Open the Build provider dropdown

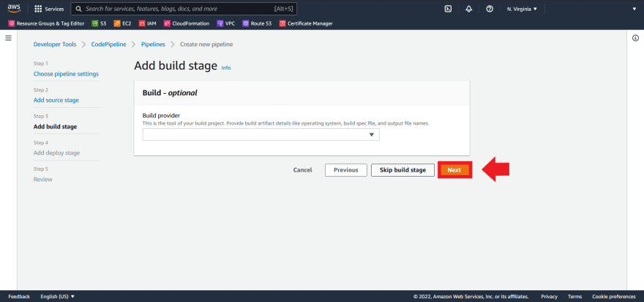click(x=261, y=135)
